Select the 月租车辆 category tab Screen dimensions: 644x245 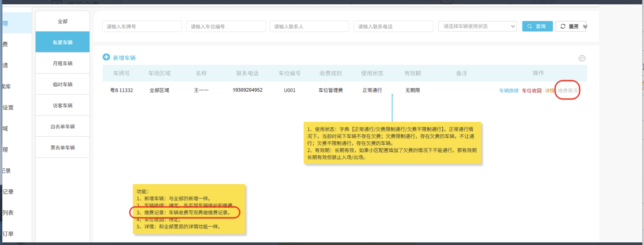(62, 63)
